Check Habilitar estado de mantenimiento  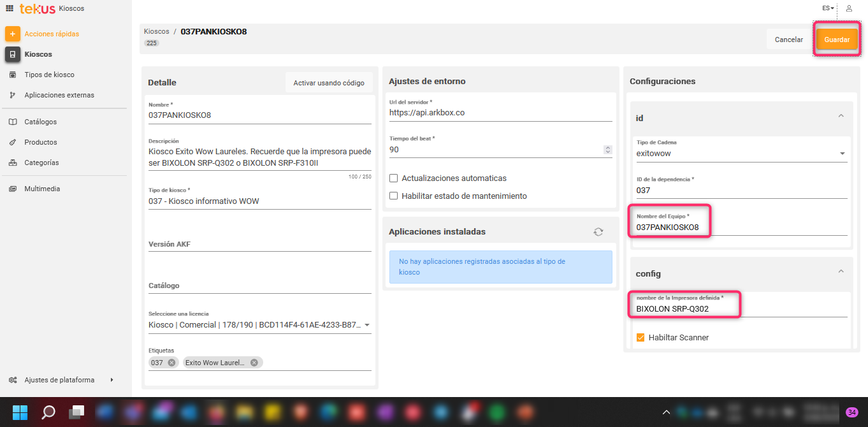point(394,196)
